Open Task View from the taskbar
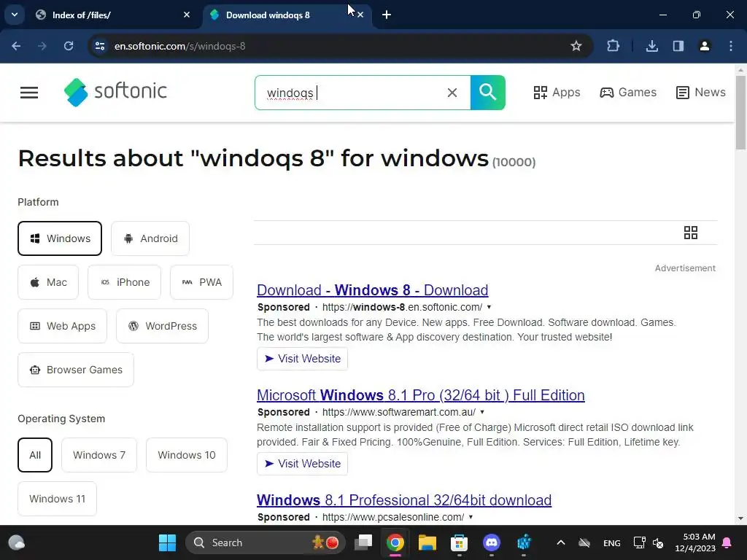 [x=363, y=542]
